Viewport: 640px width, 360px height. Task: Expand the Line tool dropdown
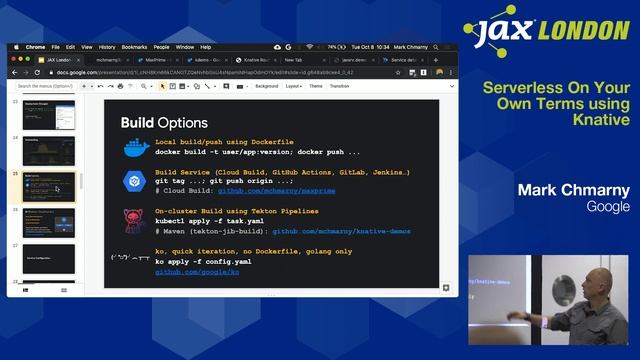pyautogui.click(x=215, y=86)
